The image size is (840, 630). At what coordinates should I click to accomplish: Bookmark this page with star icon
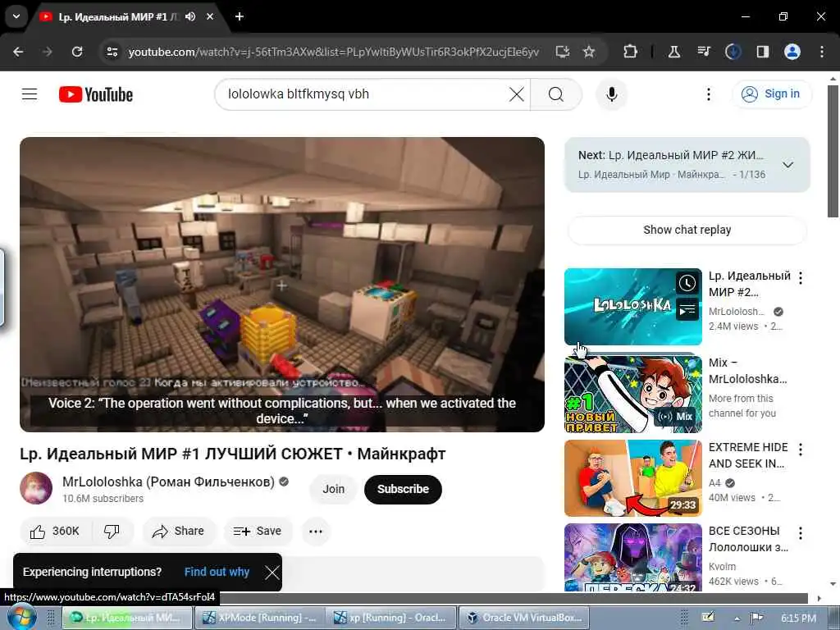pos(589,52)
